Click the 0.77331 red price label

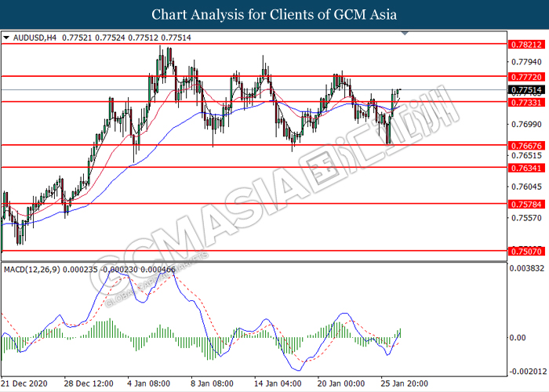tap(526, 102)
